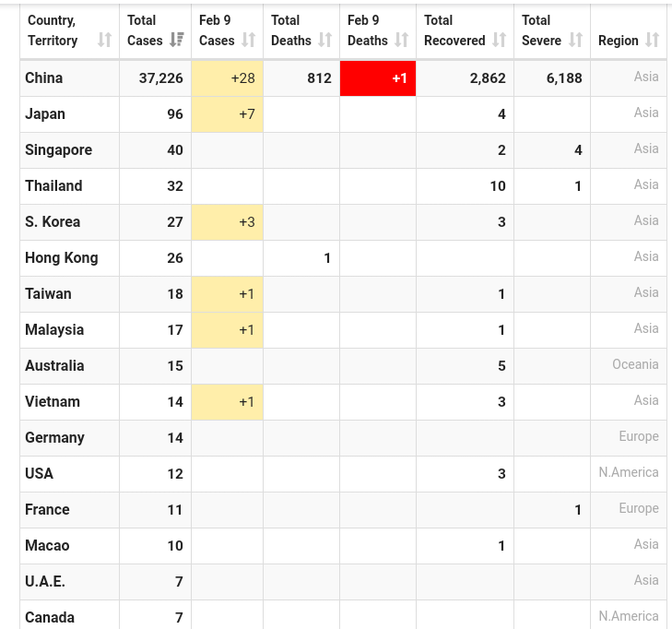Click the Japan row label
Viewport: 672px width, 629px height.
45,114
